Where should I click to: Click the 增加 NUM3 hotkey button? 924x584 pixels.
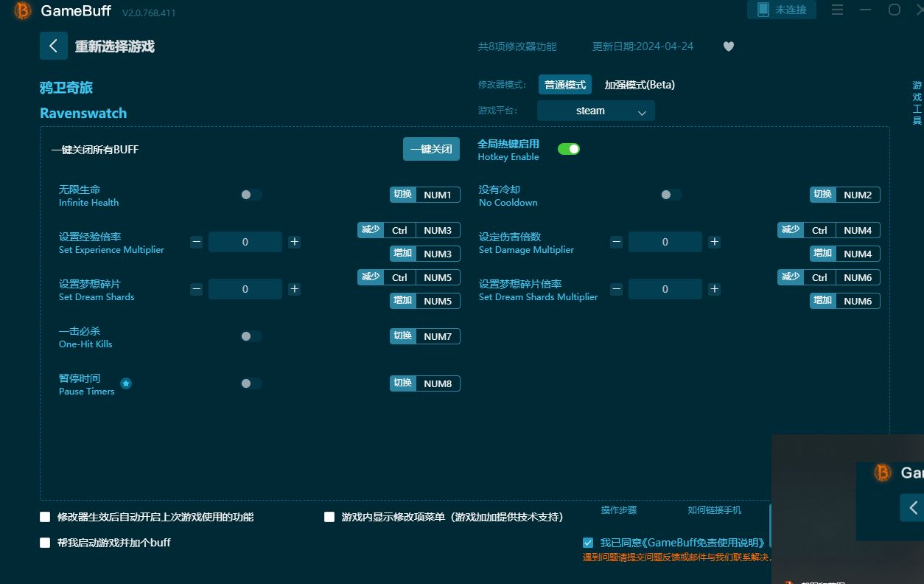pos(425,254)
